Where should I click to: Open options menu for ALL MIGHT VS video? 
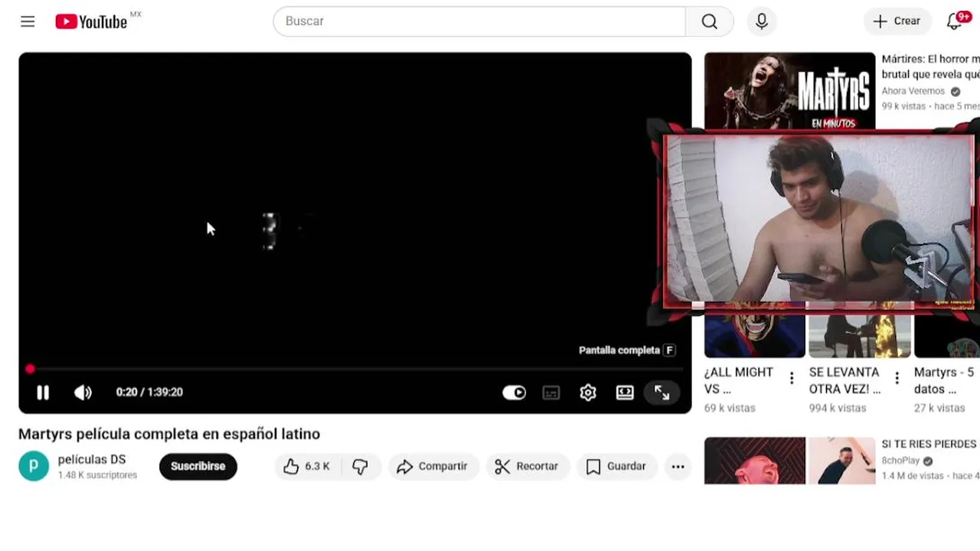pos(792,378)
